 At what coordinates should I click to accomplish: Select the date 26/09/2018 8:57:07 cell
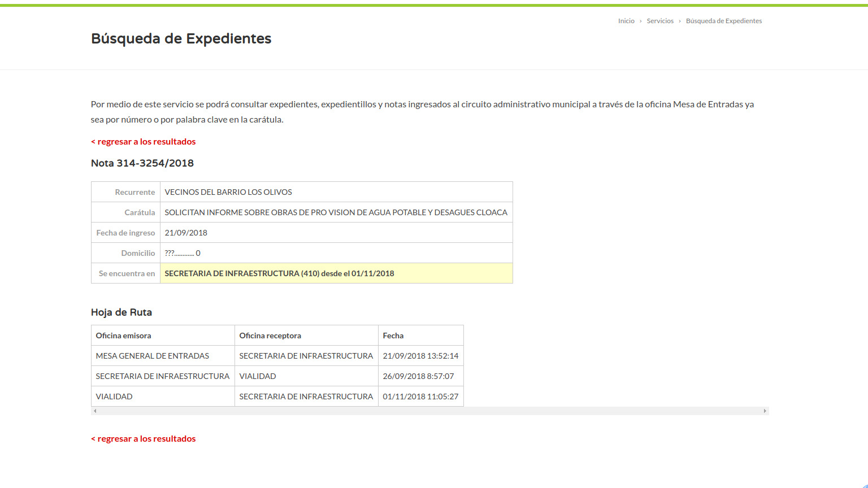click(x=418, y=376)
